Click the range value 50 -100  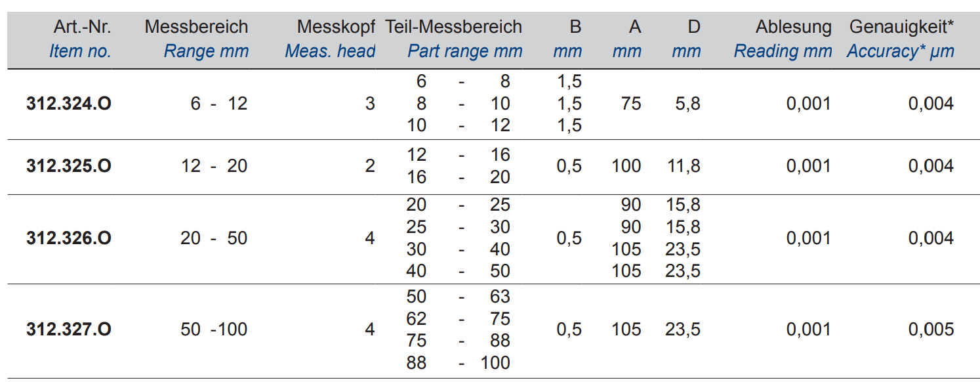point(214,329)
